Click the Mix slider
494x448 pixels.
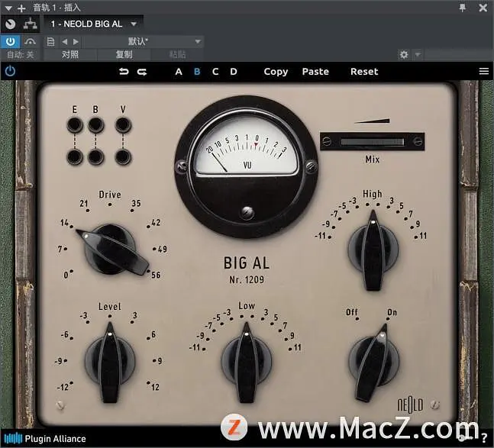pyautogui.click(x=372, y=142)
